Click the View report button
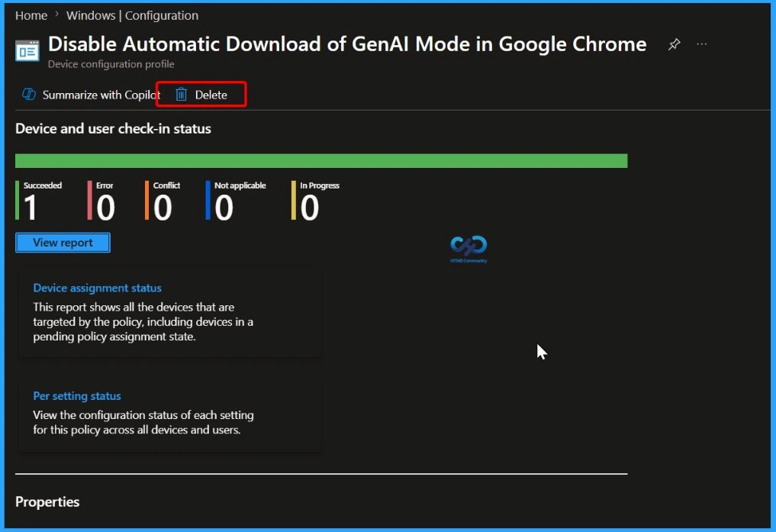The width and height of the screenshot is (776, 532). [x=63, y=243]
